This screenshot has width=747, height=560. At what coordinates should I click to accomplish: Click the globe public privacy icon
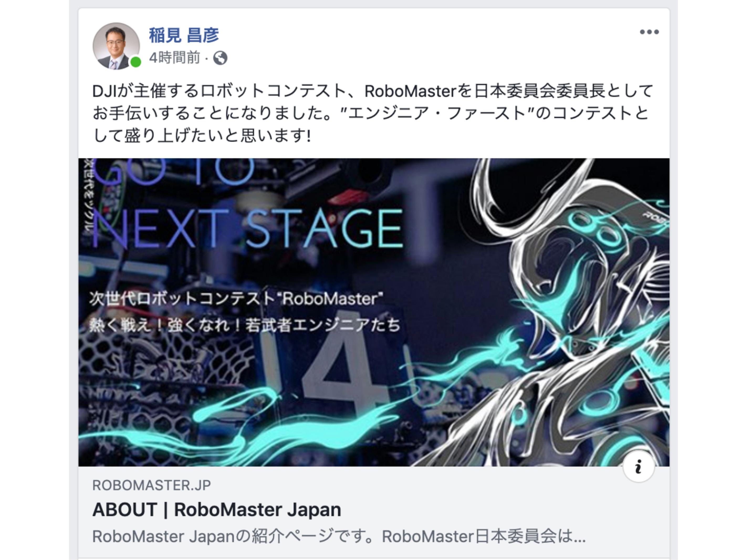(220, 58)
